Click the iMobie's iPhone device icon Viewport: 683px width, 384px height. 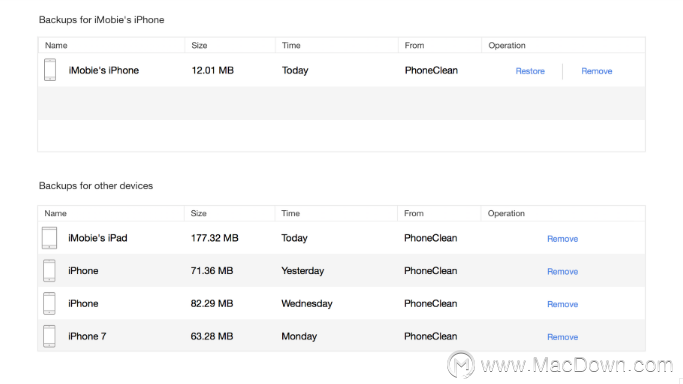coord(50,70)
